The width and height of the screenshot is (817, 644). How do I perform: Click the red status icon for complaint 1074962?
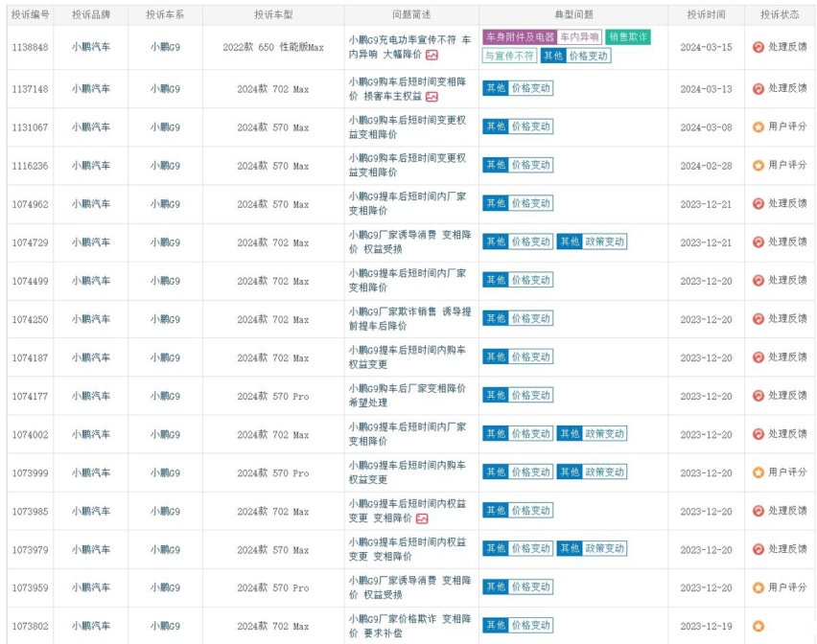[759, 204]
